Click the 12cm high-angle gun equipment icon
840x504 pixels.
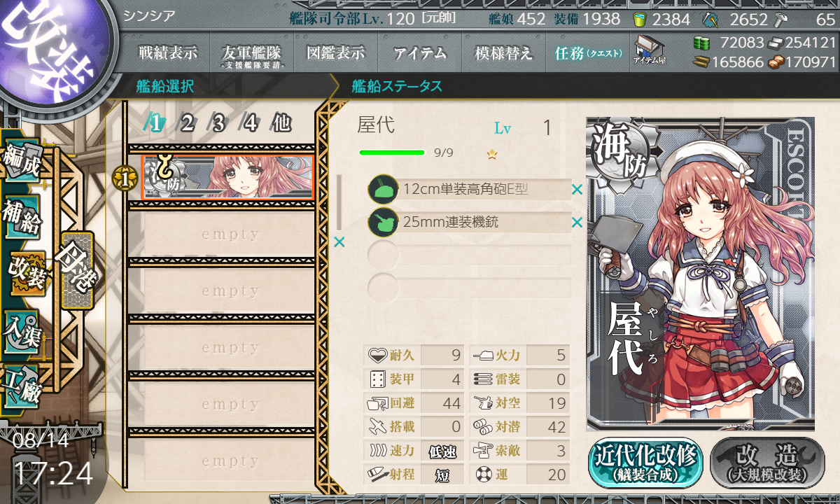(x=382, y=190)
